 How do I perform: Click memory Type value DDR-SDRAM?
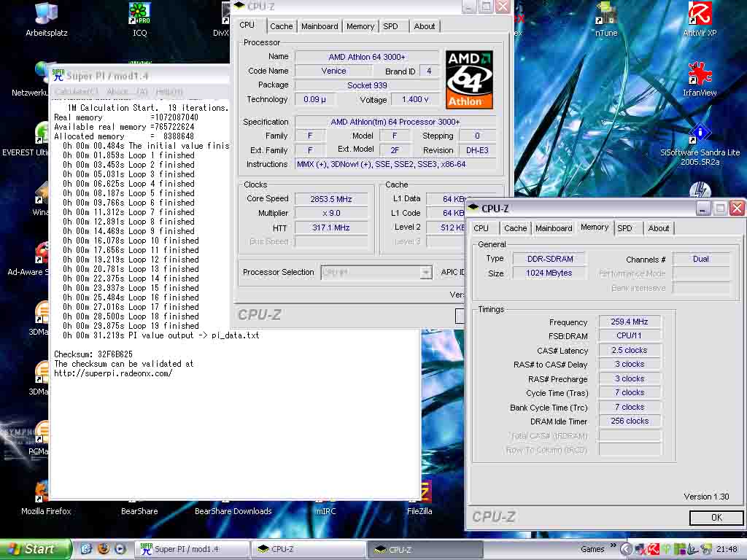550,259
